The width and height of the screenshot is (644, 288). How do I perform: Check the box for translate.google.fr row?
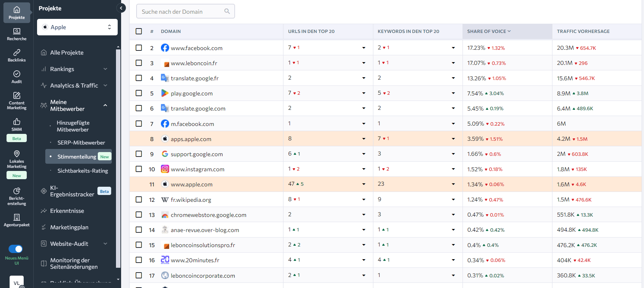[x=139, y=78]
